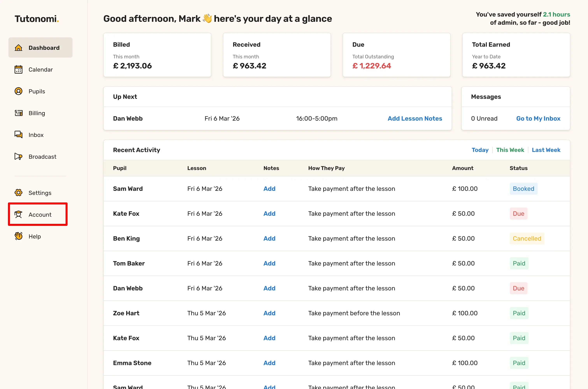Click the Booked status badge
Image resolution: width=588 pixels, height=389 pixels.
click(x=523, y=189)
